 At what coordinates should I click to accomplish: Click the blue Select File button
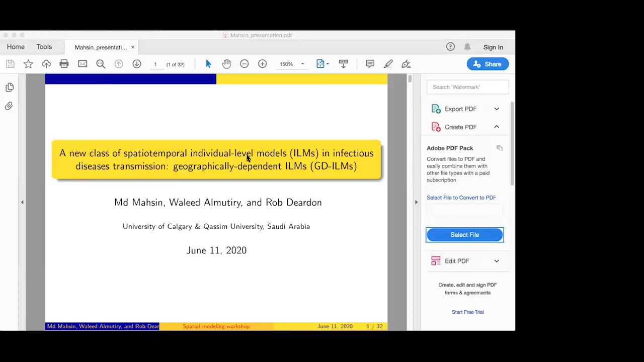click(465, 235)
